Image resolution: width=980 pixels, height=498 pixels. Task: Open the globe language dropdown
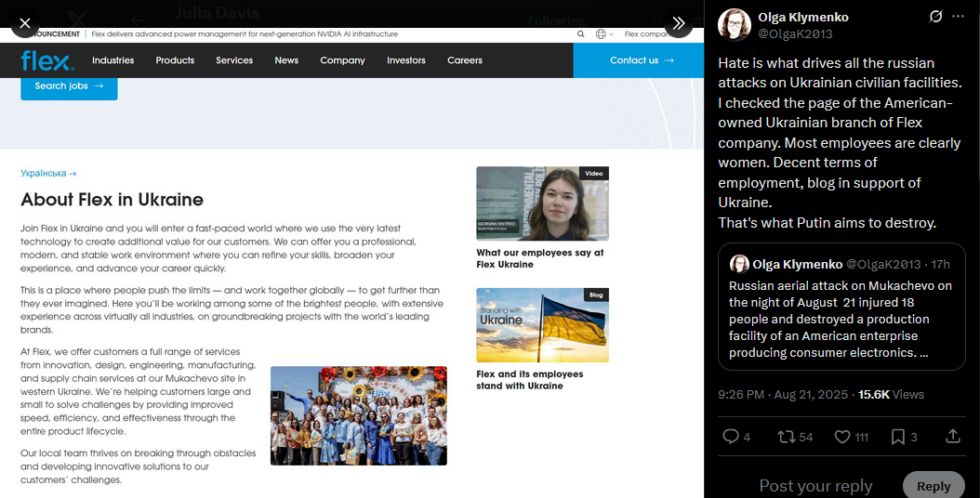click(603, 34)
